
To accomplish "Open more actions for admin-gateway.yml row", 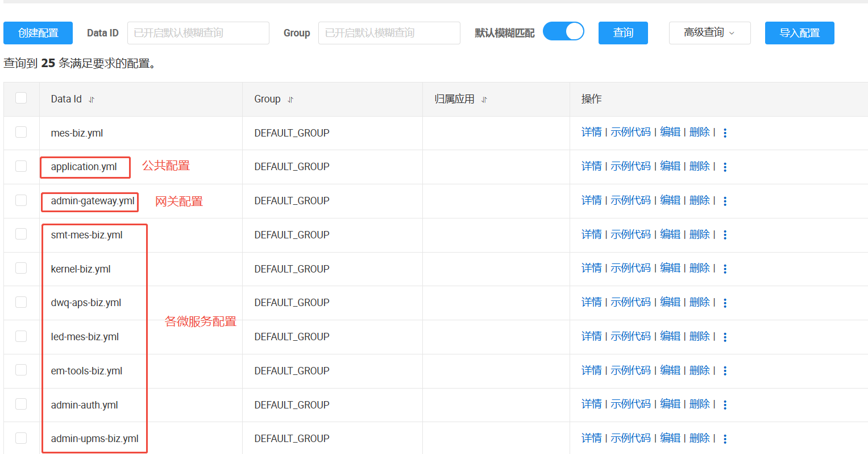I will [x=725, y=201].
